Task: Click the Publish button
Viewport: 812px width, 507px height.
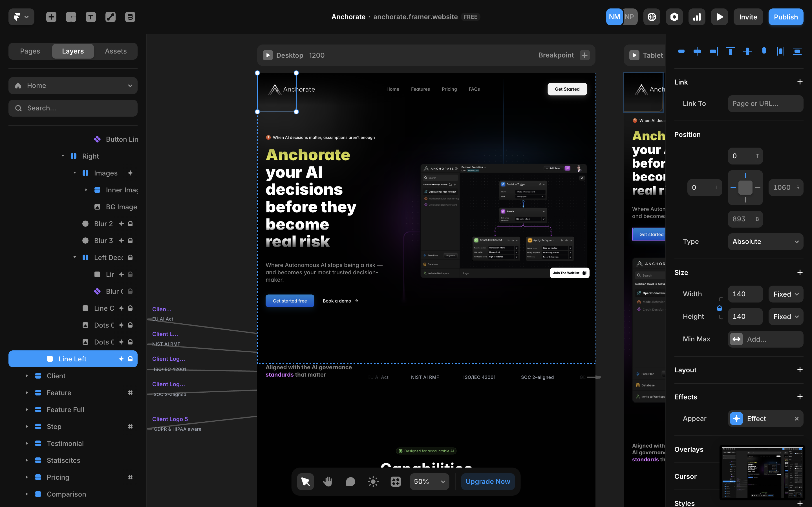Action: pyautogui.click(x=785, y=17)
